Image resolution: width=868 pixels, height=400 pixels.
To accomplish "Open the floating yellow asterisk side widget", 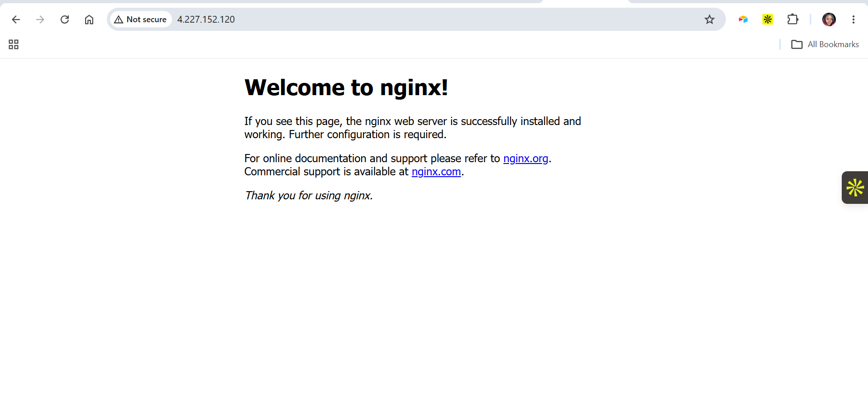I will (x=855, y=188).
